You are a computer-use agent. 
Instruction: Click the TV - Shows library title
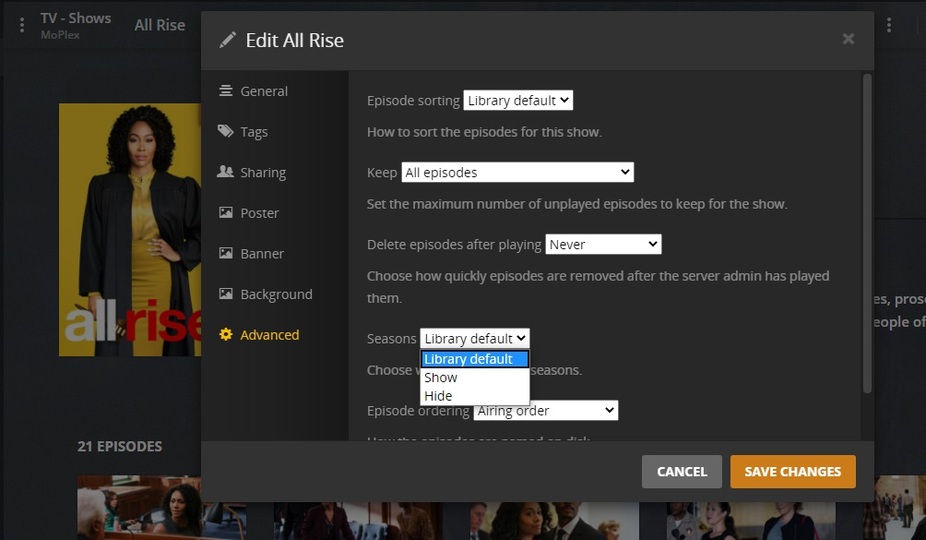(76, 18)
